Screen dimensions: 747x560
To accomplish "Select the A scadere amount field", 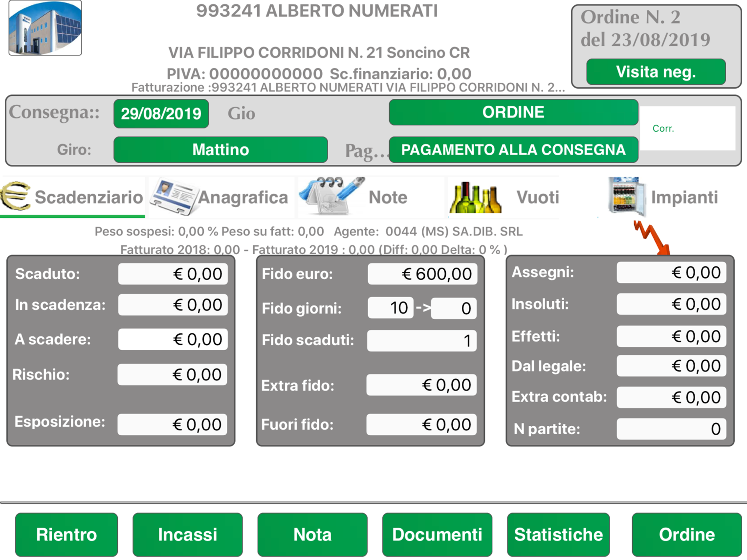I will click(x=173, y=339).
